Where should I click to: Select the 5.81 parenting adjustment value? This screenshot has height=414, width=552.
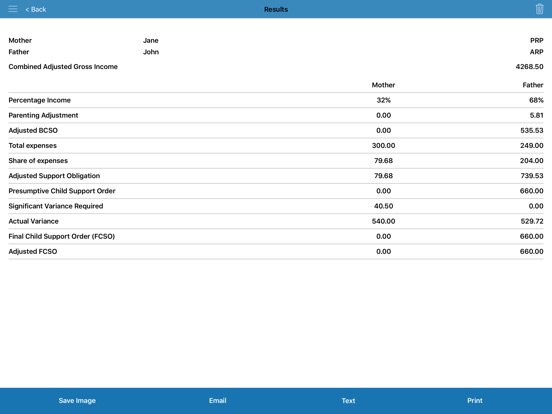pyautogui.click(x=536, y=115)
